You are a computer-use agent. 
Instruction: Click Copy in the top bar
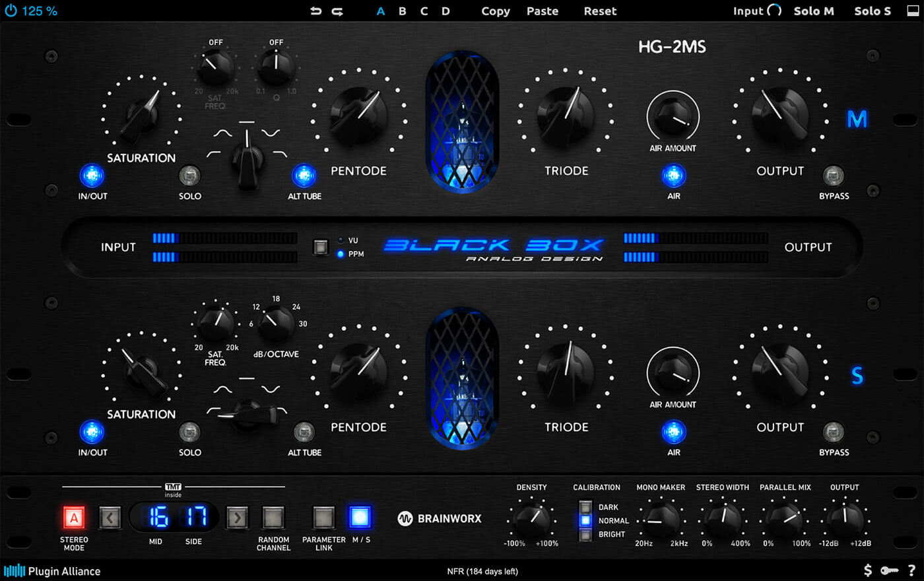point(496,11)
